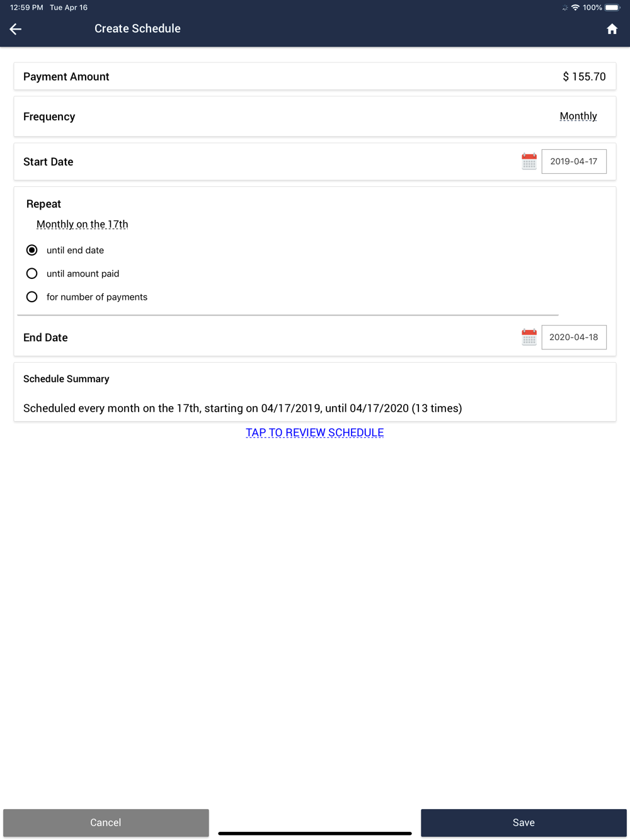
Task: Select the until end date option
Action: tap(32, 250)
